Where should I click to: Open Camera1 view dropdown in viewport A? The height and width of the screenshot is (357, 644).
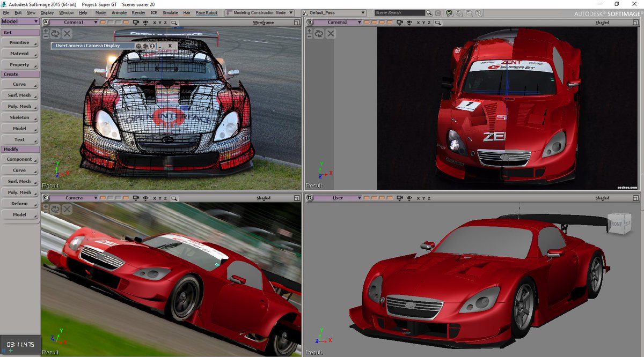pos(74,23)
